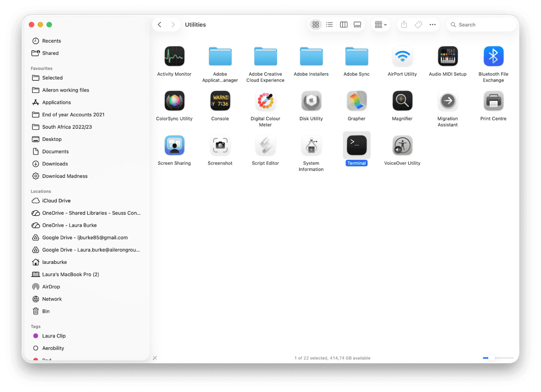
Task: Select the Audio MIDI Setup icon
Action: [x=448, y=56]
